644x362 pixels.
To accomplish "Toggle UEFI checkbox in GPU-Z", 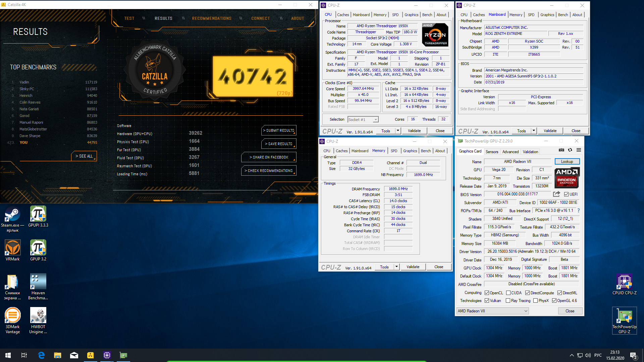I will 566,194.
